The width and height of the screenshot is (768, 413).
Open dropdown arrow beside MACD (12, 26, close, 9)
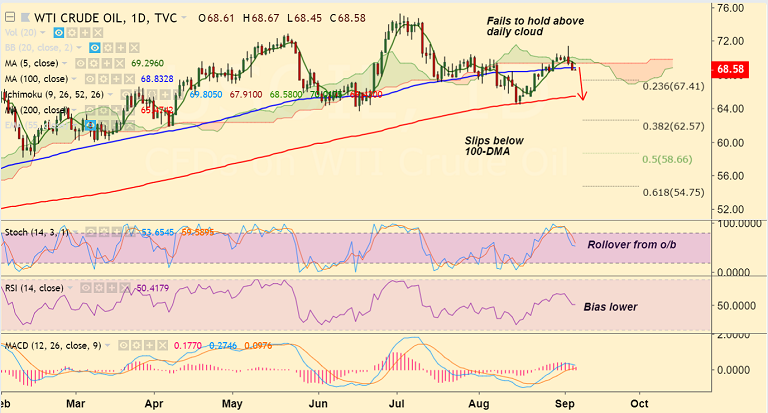(x=107, y=345)
